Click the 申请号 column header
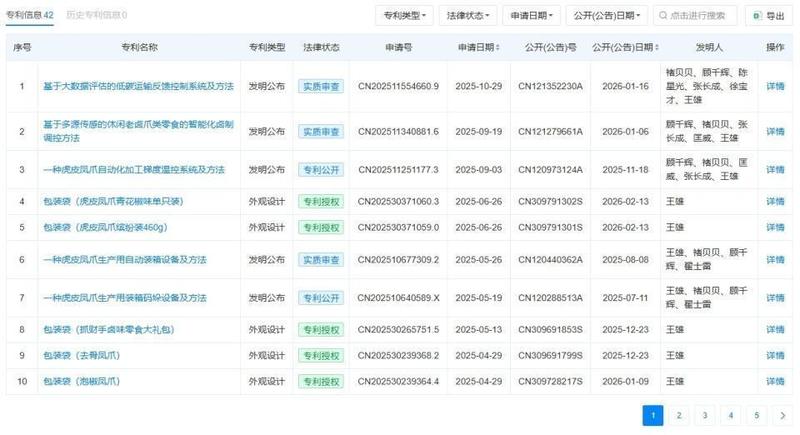Image resolution: width=800 pixels, height=435 pixels. [x=398, y=47]
